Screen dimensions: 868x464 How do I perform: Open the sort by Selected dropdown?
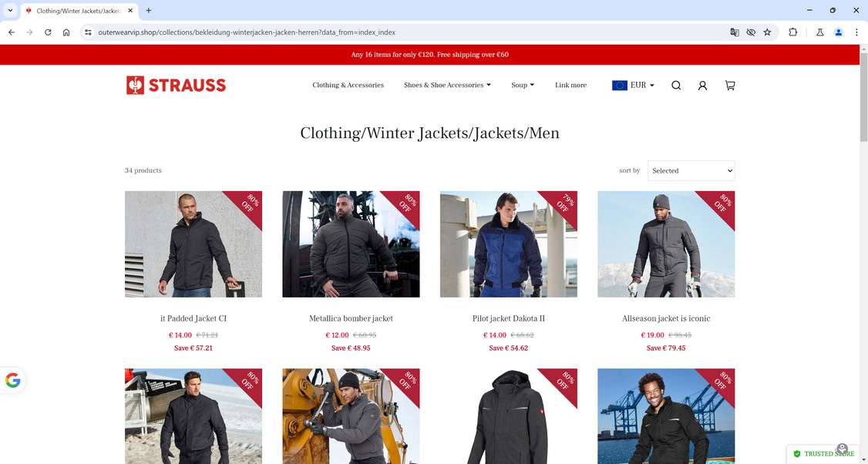[x=691, y=170]
